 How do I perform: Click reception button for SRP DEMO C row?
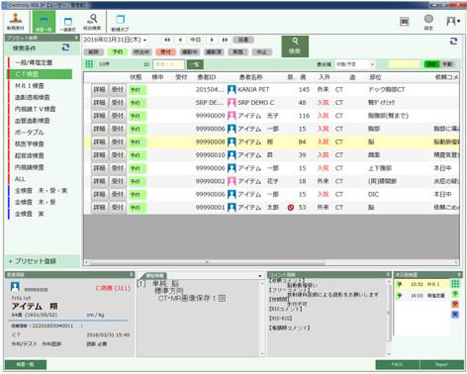tap(118, 103)
